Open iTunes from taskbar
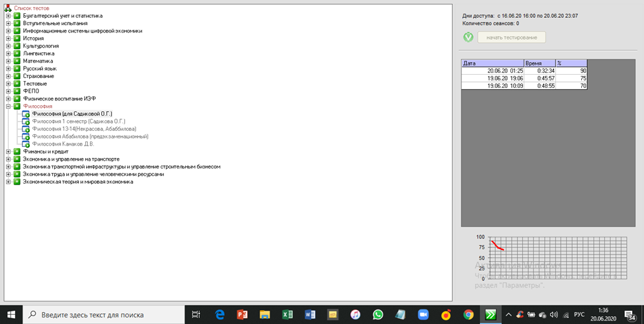 pyautogui.click(x=355, y=315)
